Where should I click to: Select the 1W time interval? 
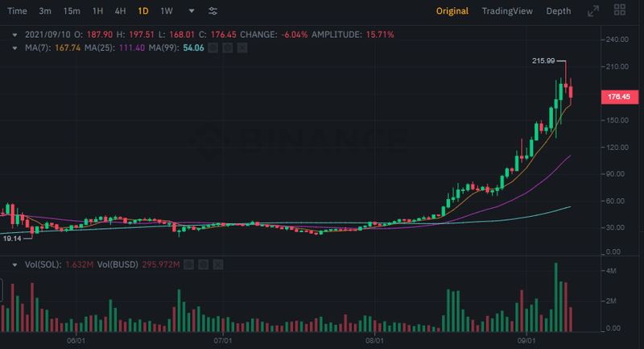pyautogui.click(x=167, y=11)
